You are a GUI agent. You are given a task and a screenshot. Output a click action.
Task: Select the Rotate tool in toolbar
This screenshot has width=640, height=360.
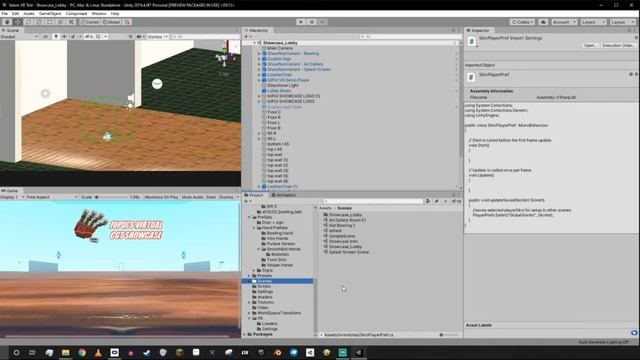(29, 22)
